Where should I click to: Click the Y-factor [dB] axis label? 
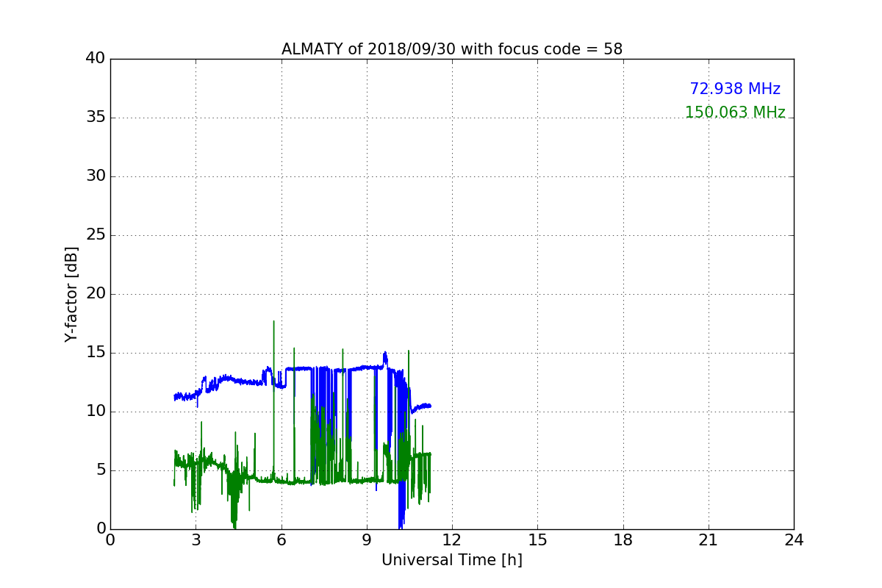pyautogui.click(x=71, y=294)
